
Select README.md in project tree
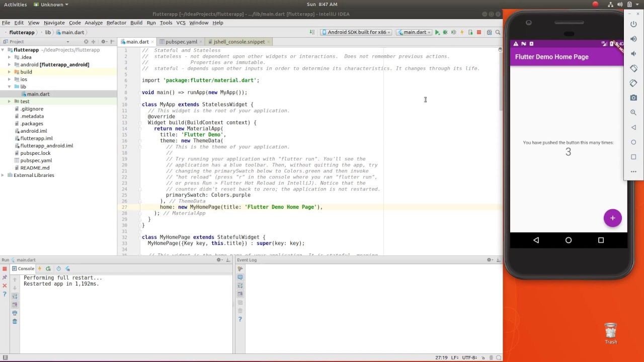coord(35,168)
